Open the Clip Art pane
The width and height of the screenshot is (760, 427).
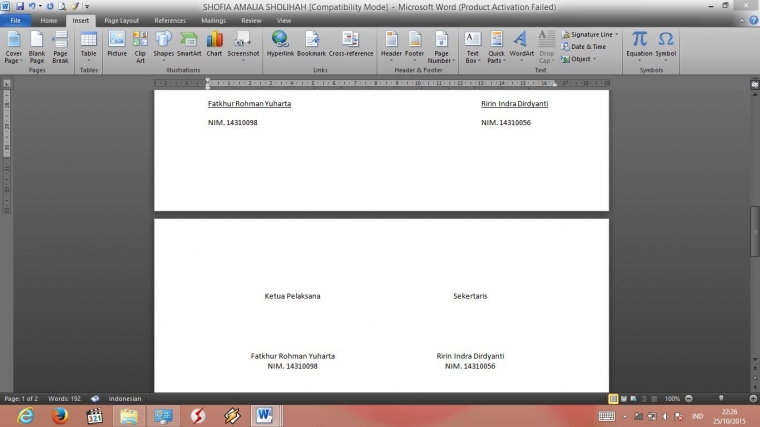point(140,44)
